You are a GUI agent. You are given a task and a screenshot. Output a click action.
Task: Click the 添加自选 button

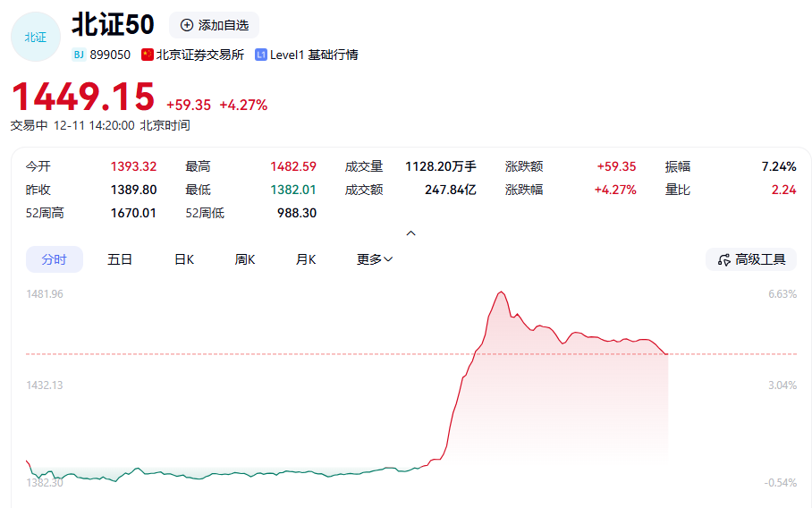(x=215, y=25)
